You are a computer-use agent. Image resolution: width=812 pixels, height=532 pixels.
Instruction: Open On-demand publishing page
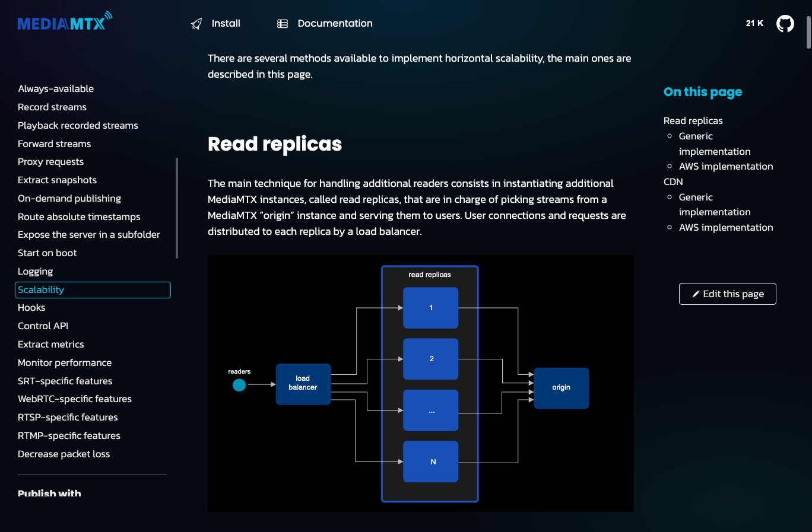pyautogui.click(x=69, y=199)
